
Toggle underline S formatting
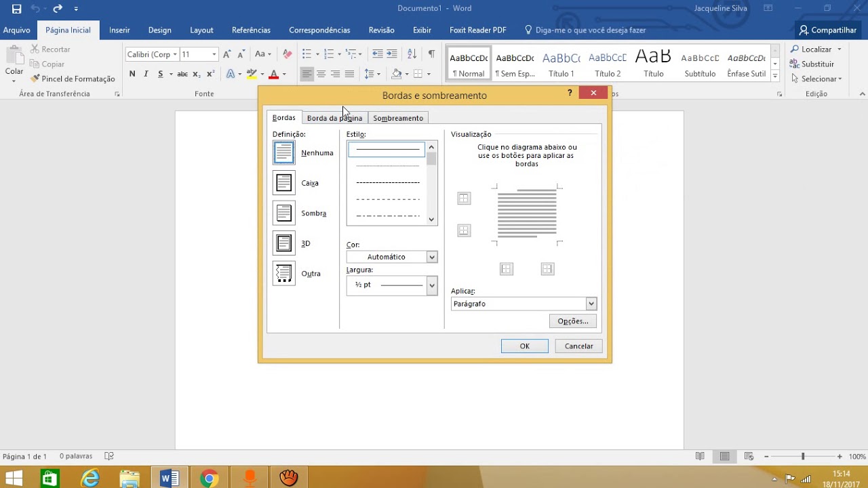161,74
